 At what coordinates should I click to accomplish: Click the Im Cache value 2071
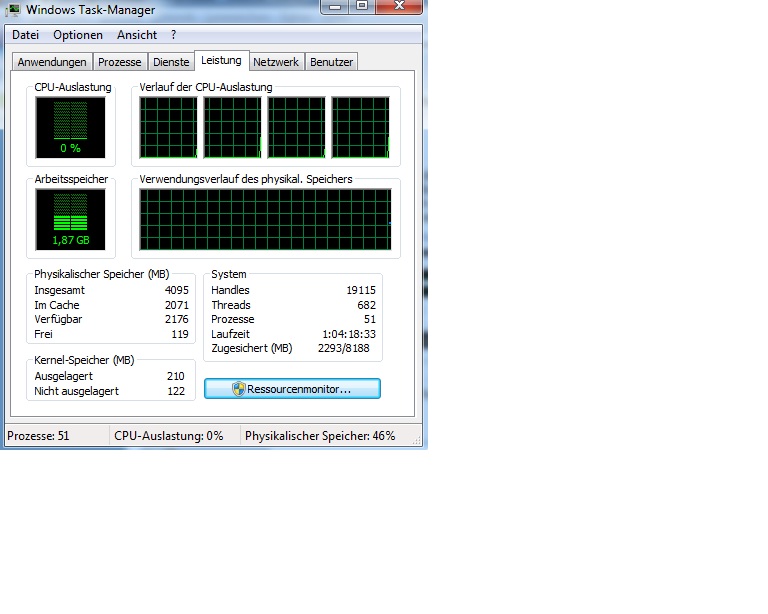(176, 305)
